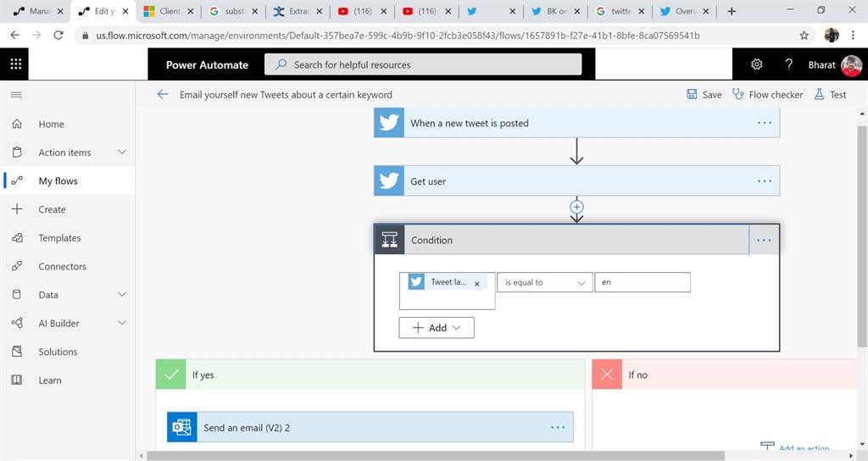Click the Home icon in sidebar
Screen dimensions: 868x461
(x=17, y=124)
